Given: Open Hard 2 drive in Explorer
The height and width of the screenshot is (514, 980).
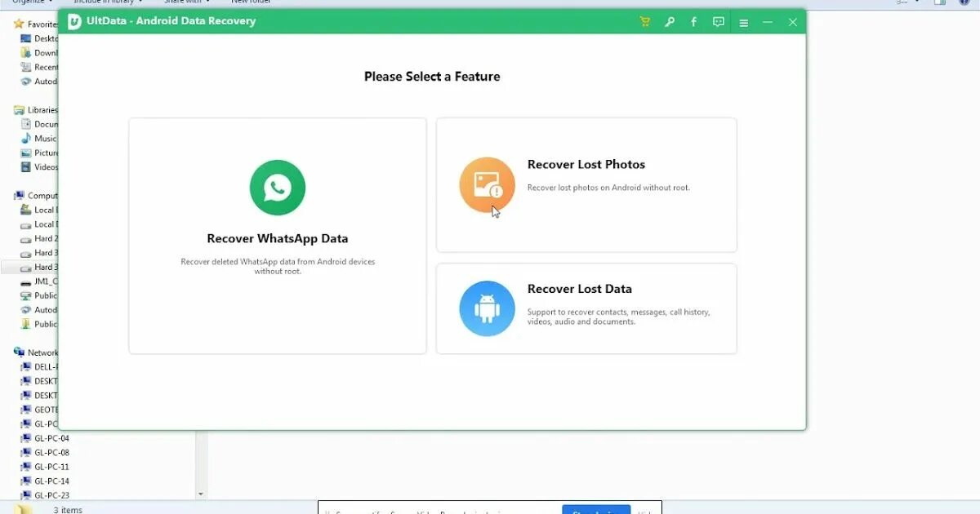Looking at the screenshot, I should tap(39, 238).
